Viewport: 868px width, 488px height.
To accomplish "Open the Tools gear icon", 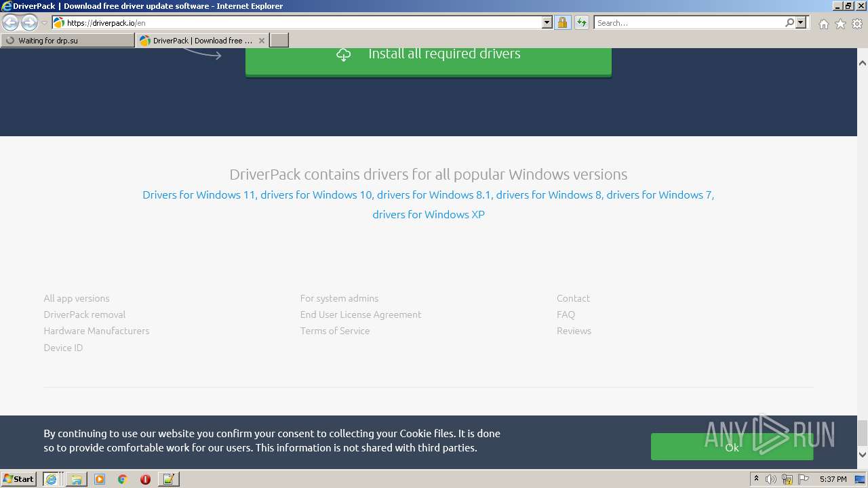I will coord(857,24).
